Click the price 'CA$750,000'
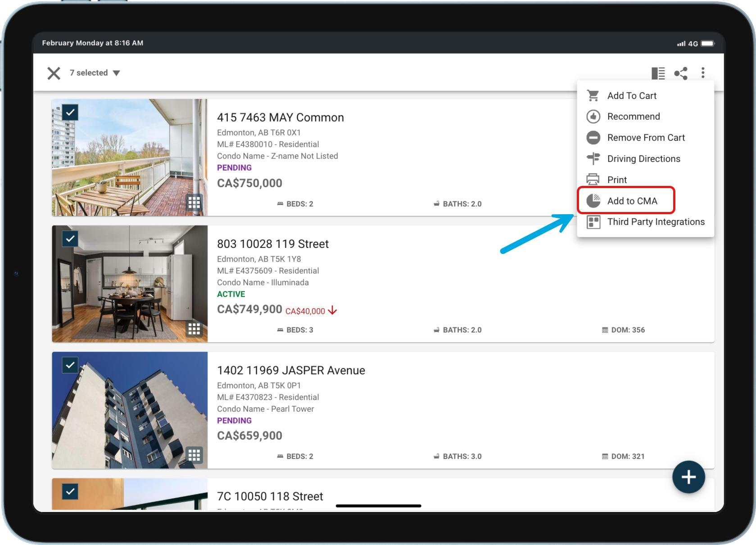Screen dimensions: 756x545 250,183
